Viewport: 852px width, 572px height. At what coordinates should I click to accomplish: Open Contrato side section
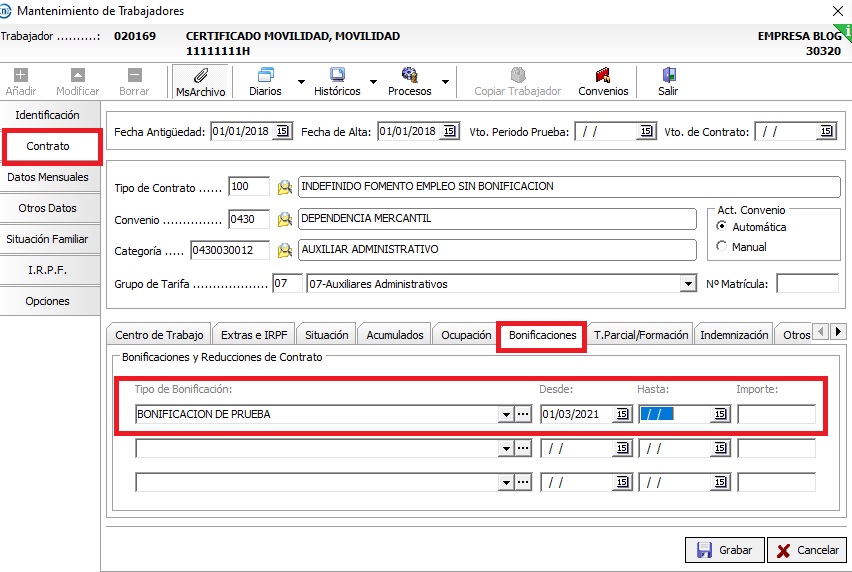coord(49,146)
